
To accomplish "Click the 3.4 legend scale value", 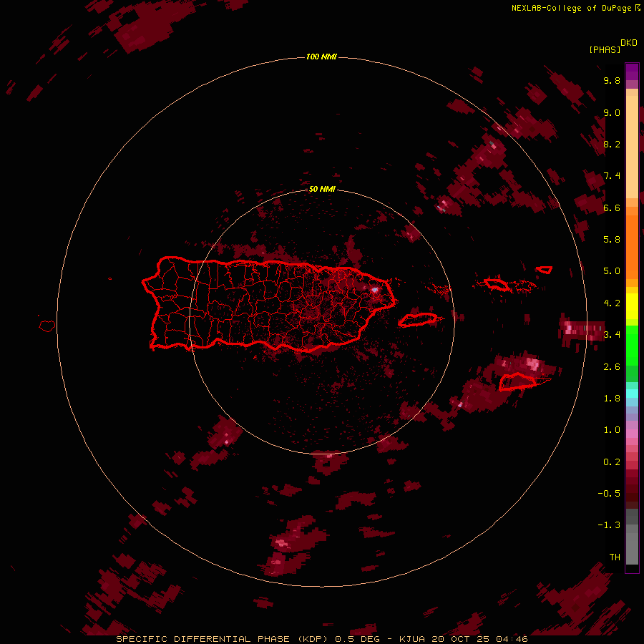I will (612, 335).
